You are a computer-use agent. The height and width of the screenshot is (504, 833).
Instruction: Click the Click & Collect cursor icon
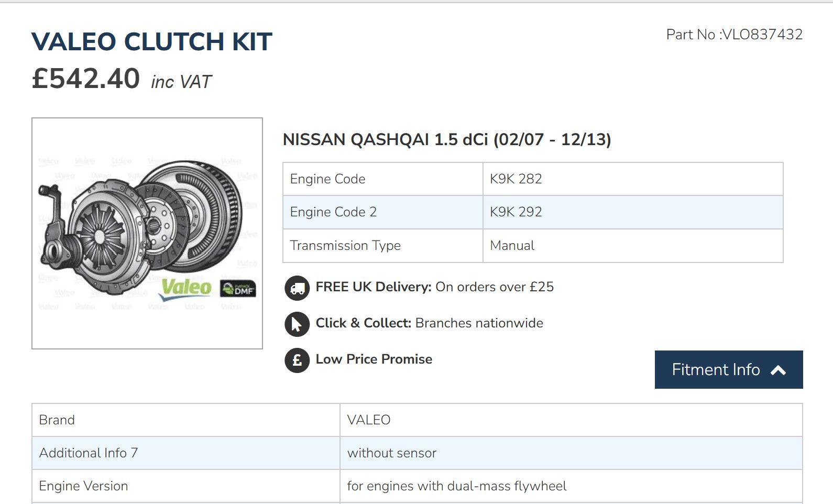[x=297, y=324]
